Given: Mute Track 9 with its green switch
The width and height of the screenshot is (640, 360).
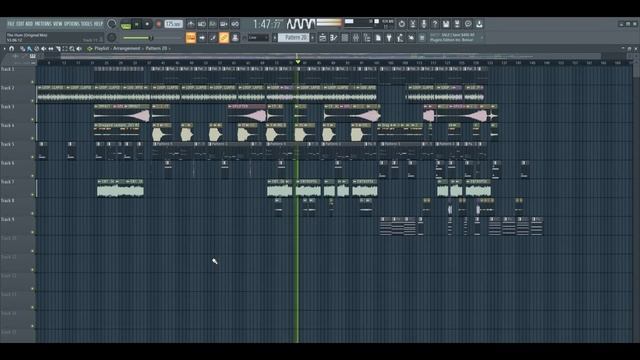Looking at the screenshot, I should tap(33, 232).
